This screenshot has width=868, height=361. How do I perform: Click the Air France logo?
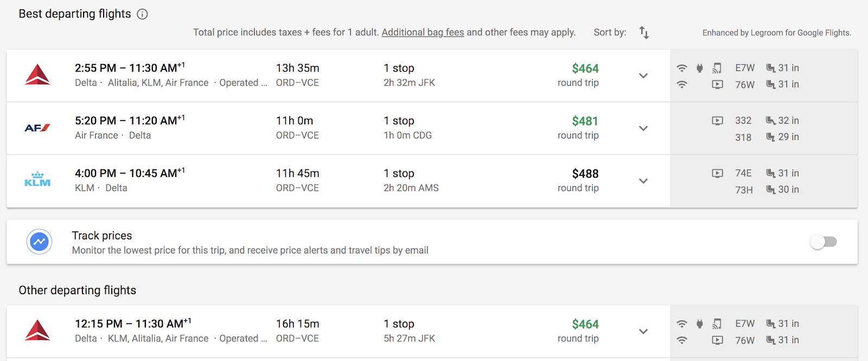click(x=37, y=128)
